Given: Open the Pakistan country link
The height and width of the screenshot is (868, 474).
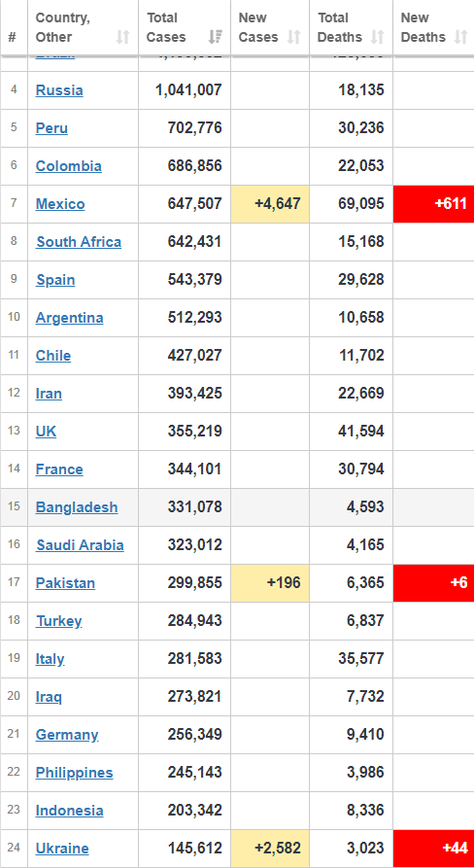Looking at the screenshot, I should pos(65,583).
